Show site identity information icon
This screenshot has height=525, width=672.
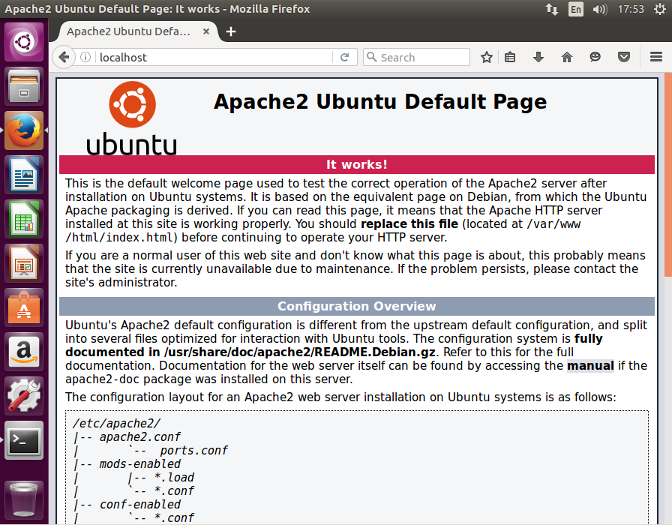[x=86, y=57]
